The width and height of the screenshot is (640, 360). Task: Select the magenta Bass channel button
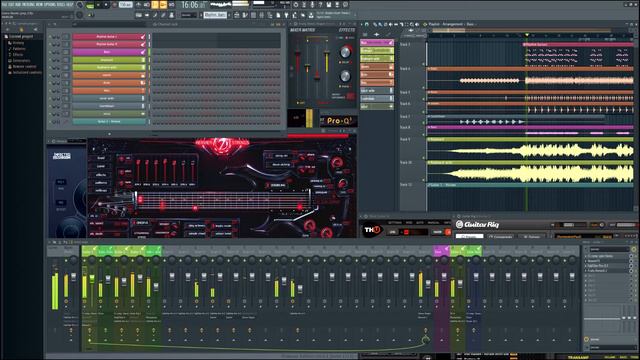[109, 52]
